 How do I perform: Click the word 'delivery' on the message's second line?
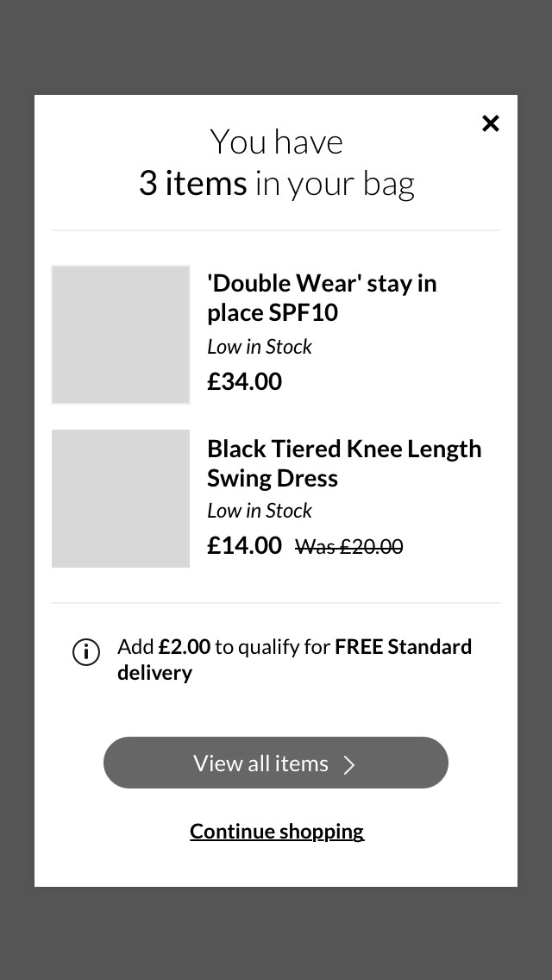155,673
